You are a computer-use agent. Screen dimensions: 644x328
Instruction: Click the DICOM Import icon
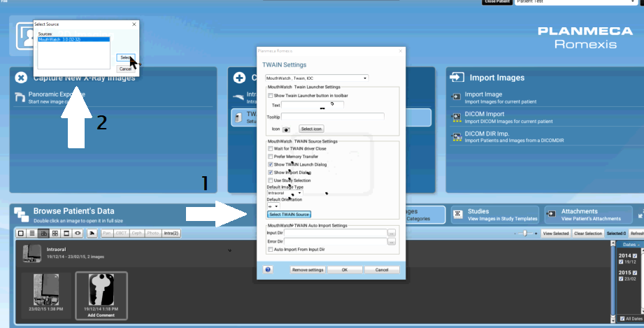[x=457, y=117]
